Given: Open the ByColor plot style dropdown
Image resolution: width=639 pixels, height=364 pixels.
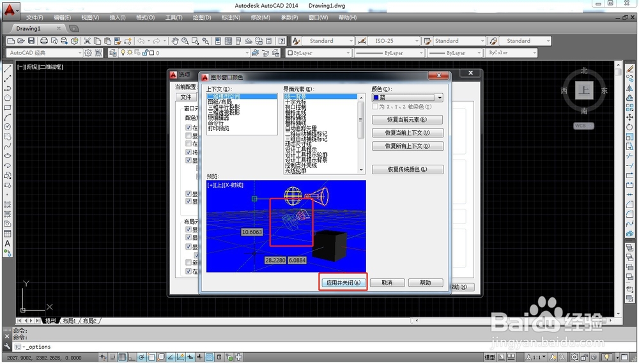Looking at the screenshot, I should coord(511,53).
